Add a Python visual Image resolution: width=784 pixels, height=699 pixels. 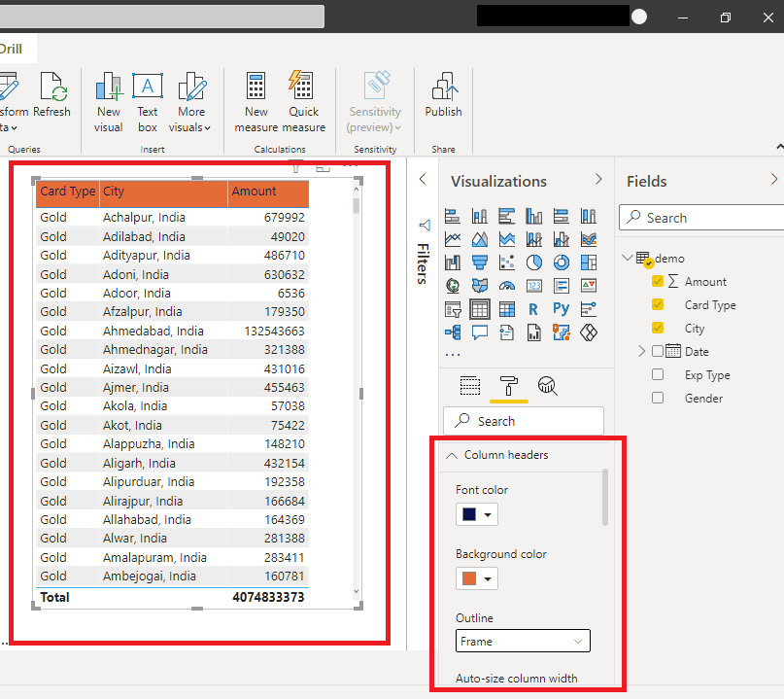[x=562, y=308]
